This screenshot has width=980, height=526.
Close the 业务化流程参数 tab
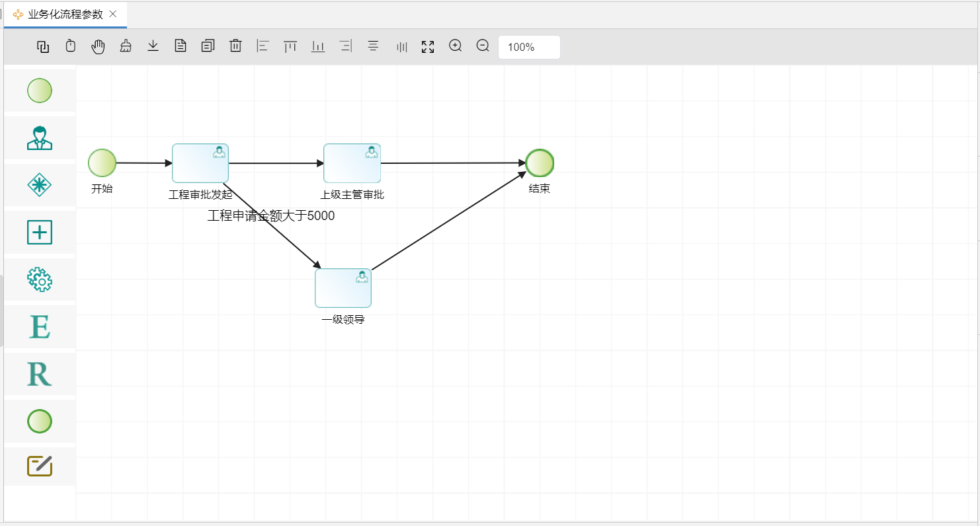tap(113, 14)
